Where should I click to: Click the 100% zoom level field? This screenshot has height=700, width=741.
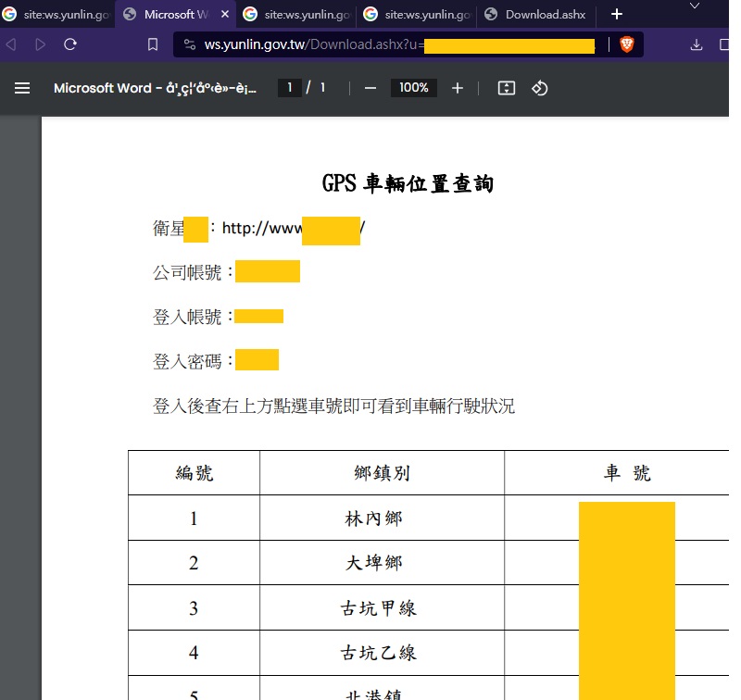[413, 88]
